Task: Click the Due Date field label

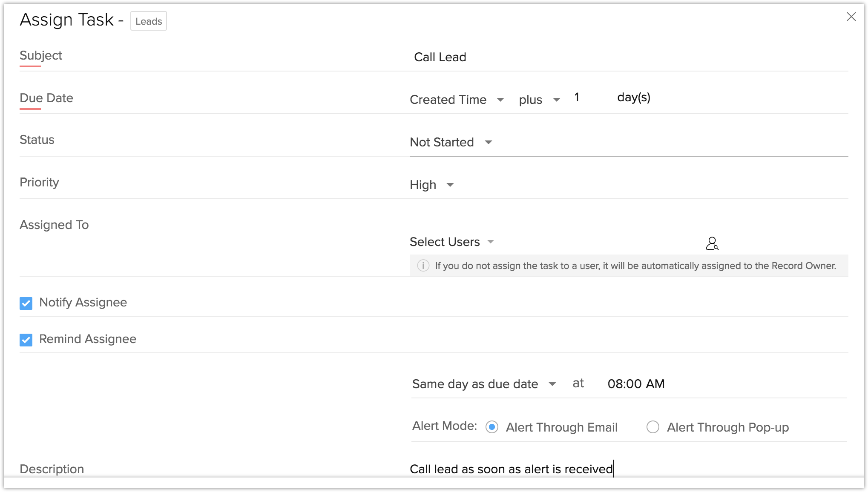Action: click(46, 98)
